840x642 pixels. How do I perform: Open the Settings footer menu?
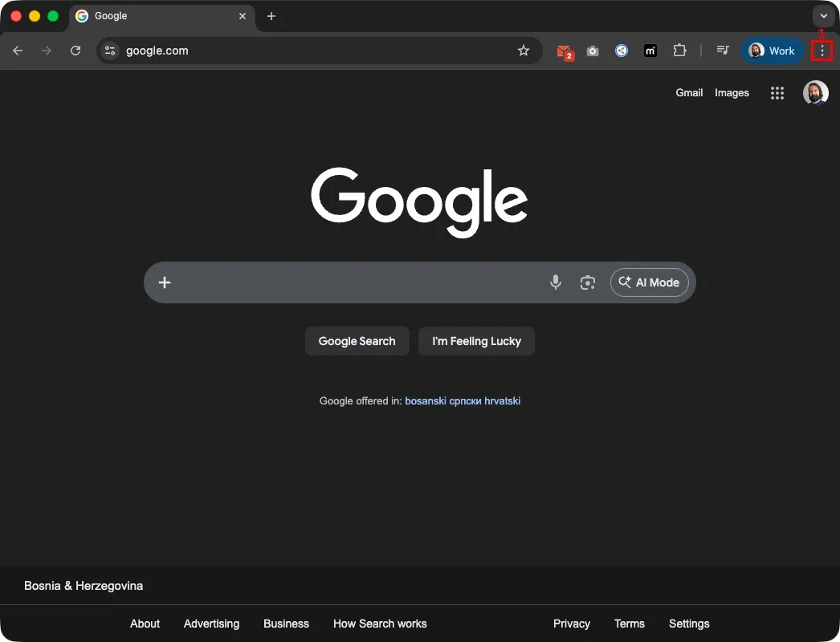(689, 624)
